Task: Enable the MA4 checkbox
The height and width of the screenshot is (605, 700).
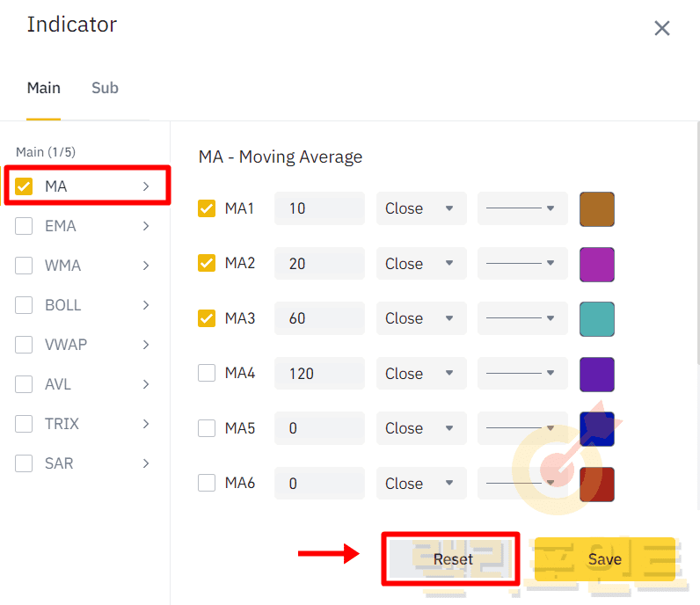Action: coord(207,373)
